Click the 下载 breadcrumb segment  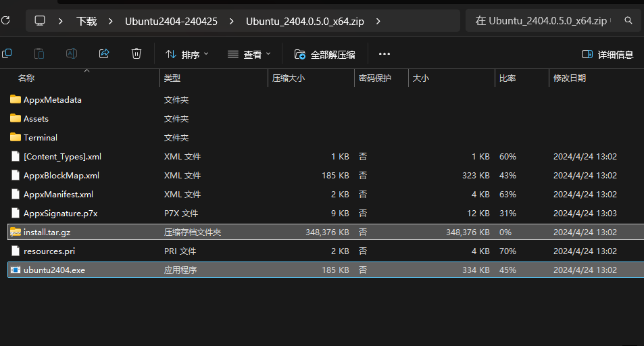coord(86,21)
